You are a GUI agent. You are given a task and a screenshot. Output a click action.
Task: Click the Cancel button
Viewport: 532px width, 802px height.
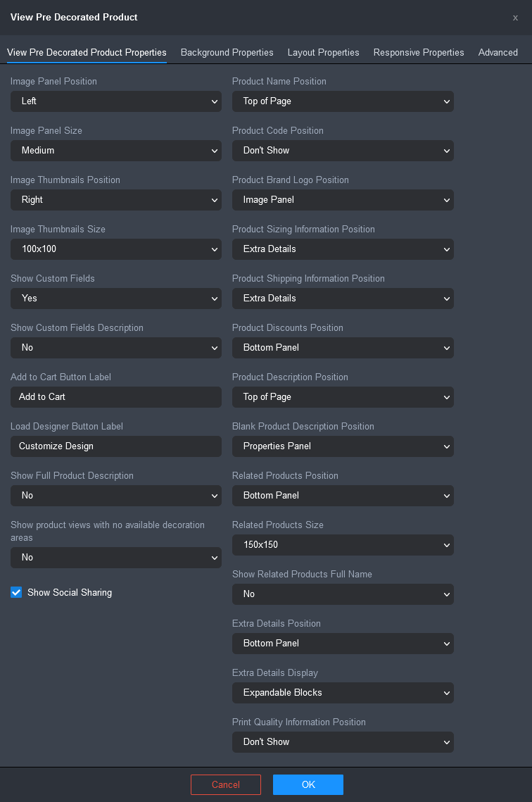pyautogui.click(x=226, y=784)
